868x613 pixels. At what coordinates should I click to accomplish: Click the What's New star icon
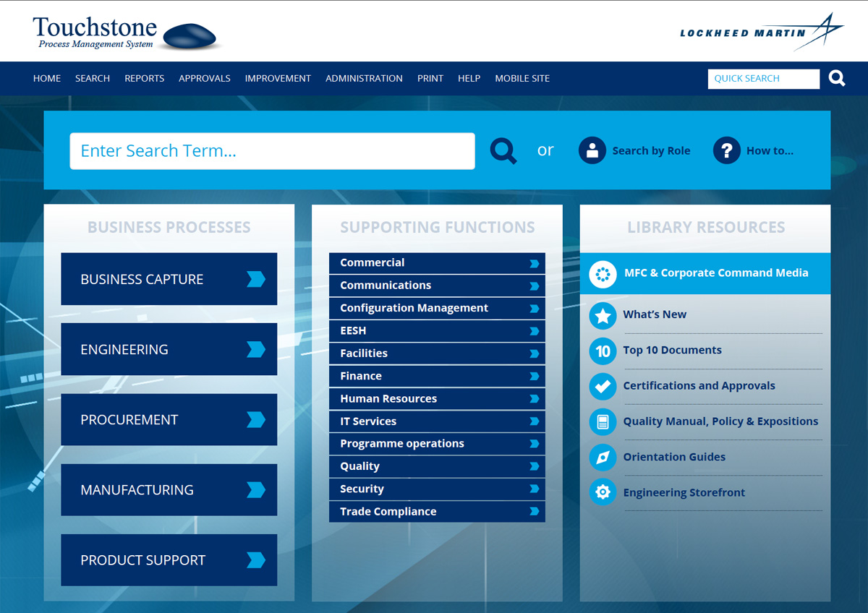pos(603,315)
